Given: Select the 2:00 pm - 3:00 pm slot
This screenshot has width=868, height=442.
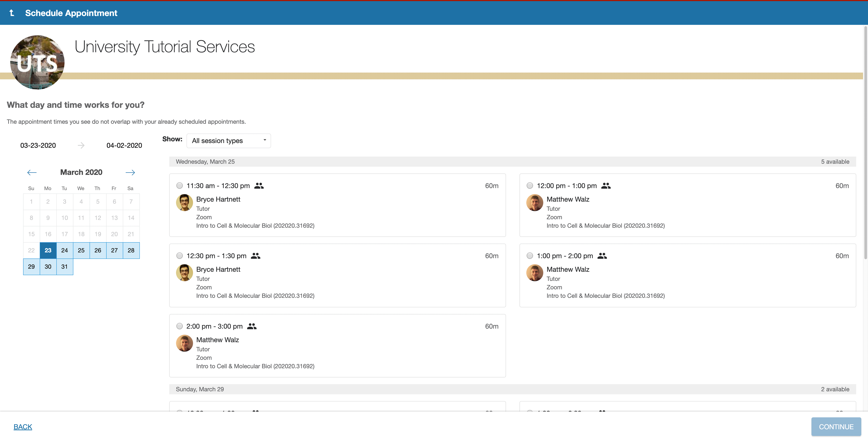Looking at the screenshot, I should (x=180, y=326).
